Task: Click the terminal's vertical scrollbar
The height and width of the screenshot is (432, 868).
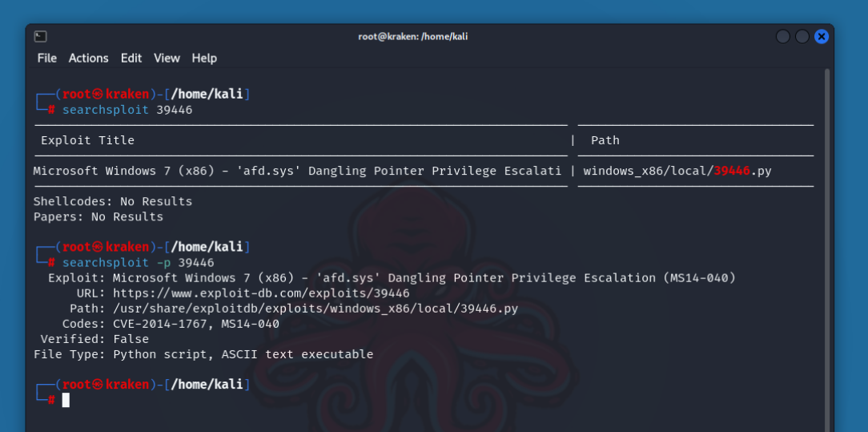Action: (827, 240)
